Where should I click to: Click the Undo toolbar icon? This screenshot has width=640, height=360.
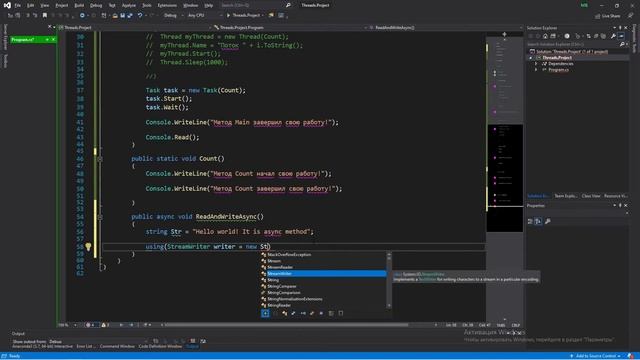click(x=140, y=16)
